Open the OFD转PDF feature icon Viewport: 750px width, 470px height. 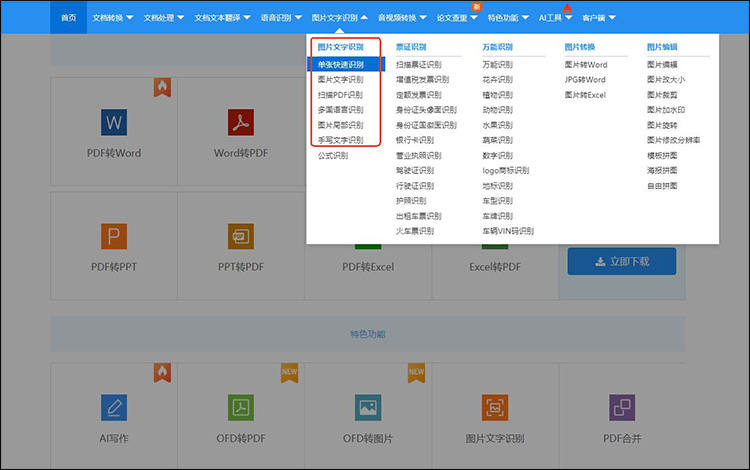point(241,407)
